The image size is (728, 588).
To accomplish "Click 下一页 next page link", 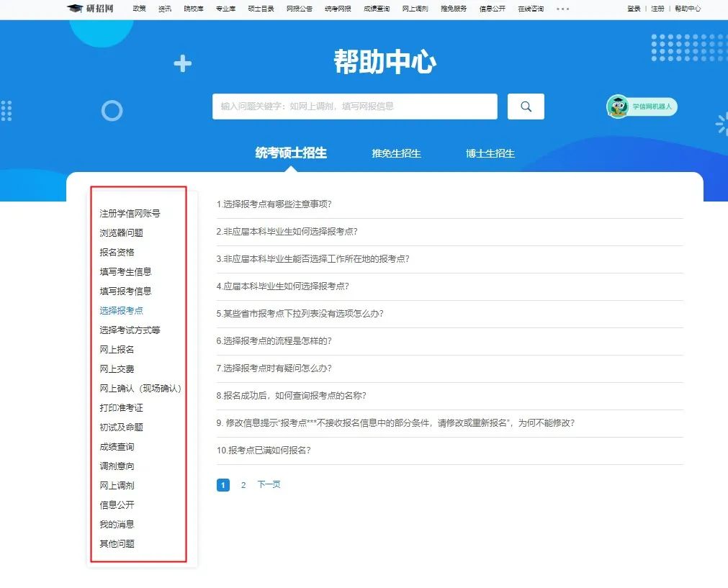I will coord(269,485).
